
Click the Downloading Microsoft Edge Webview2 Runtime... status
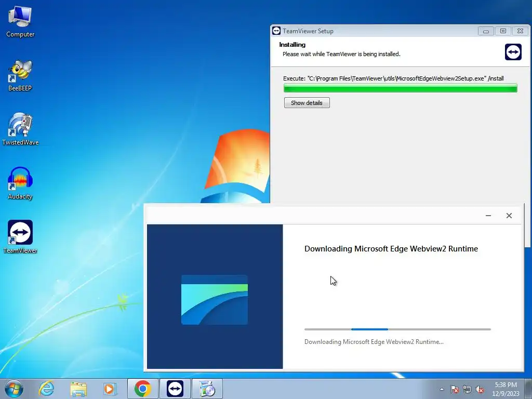[x=374, y=342]
